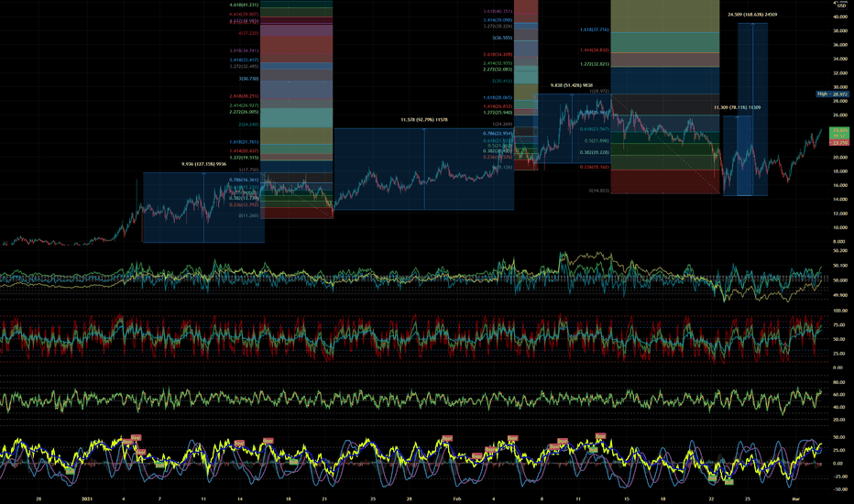Click the 14 date label on time axis
The width and height of the screenshot is (854, 504).
coord(240,499)
